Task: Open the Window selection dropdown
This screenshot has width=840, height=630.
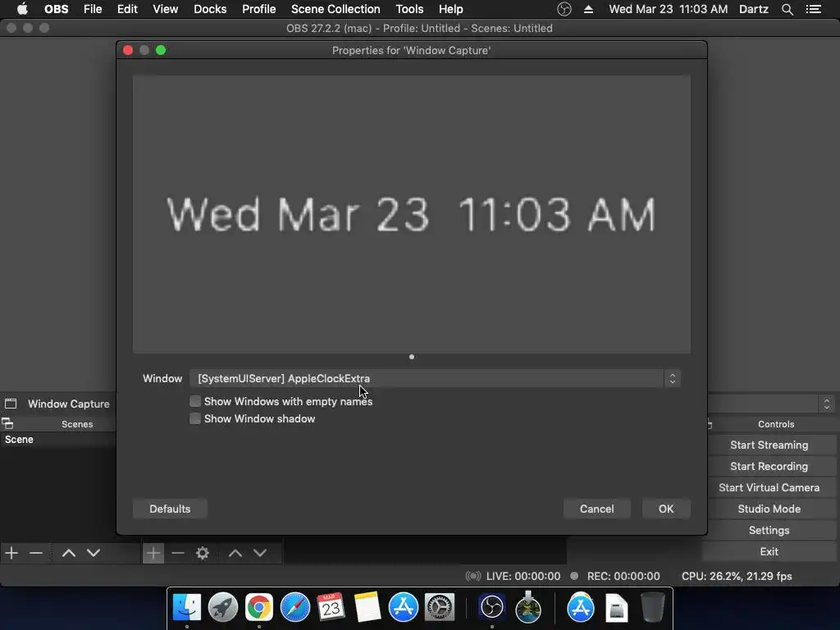Action: [435, 378]
